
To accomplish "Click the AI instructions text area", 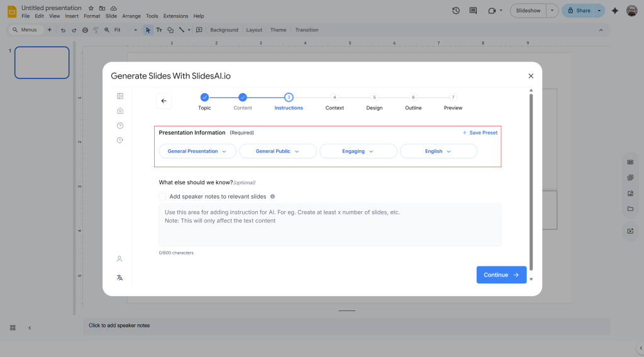I will pos(330,224).
